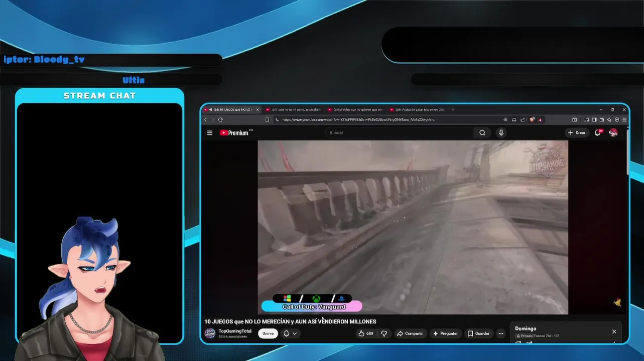
Task: Go forward with browser forward arrow
Action: pyautogui.click(x=213, y=120)
